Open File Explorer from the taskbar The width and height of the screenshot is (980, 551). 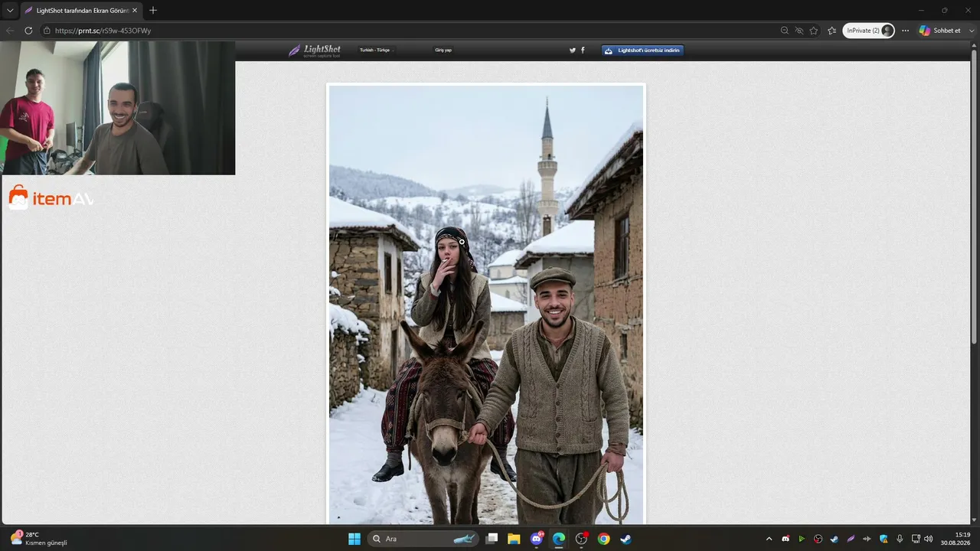[x=514, y=539]
